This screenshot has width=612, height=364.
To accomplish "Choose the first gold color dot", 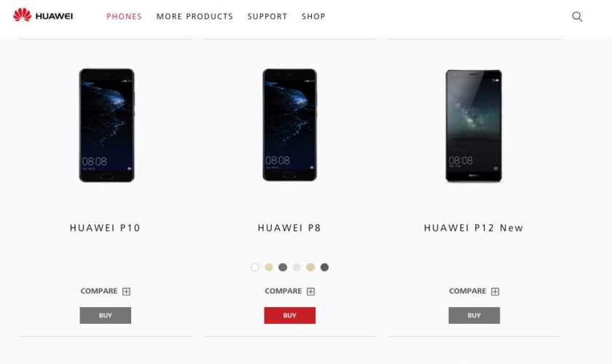I will tap(269, 267).
